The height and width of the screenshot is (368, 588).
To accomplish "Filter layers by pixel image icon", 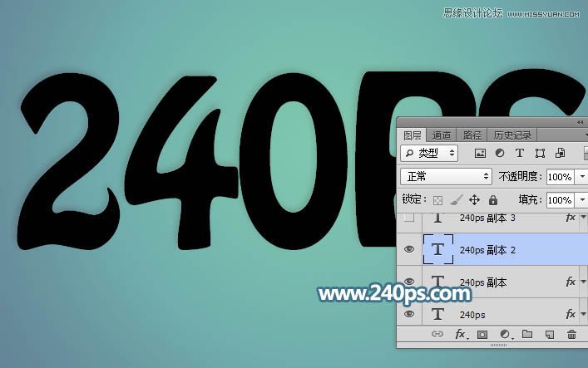I will coord(480,154).
